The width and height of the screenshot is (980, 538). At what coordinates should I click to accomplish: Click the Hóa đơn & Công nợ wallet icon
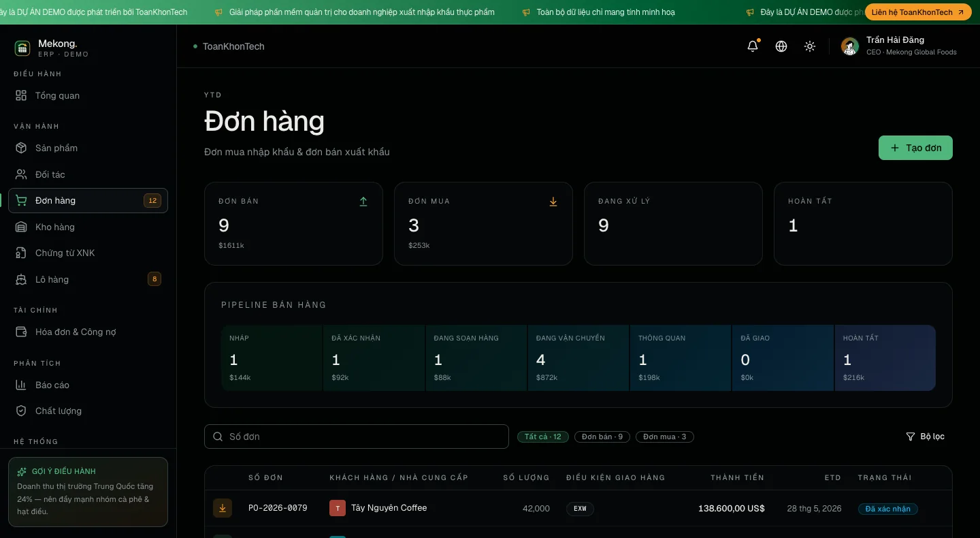[22, 332]
